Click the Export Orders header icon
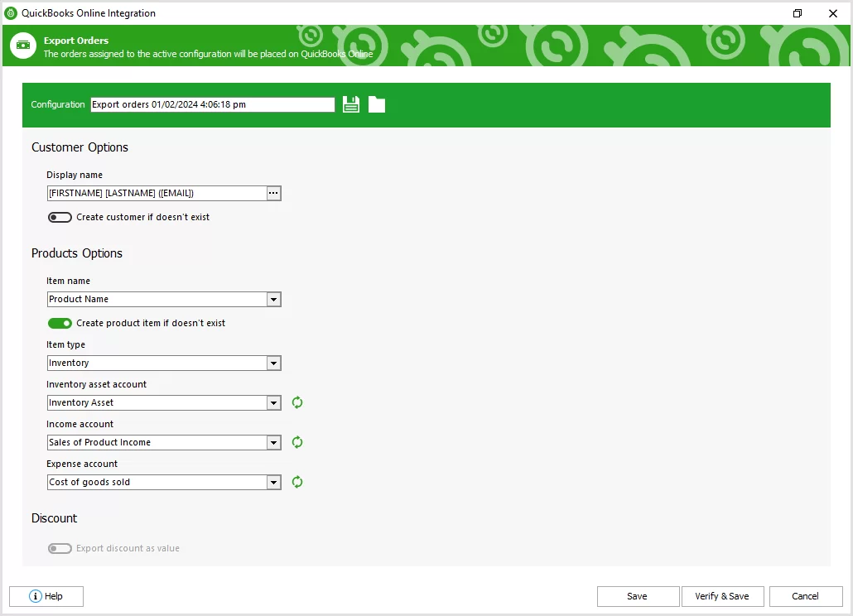The height and width of the screenshot is (616, 853). pos(22,46)
